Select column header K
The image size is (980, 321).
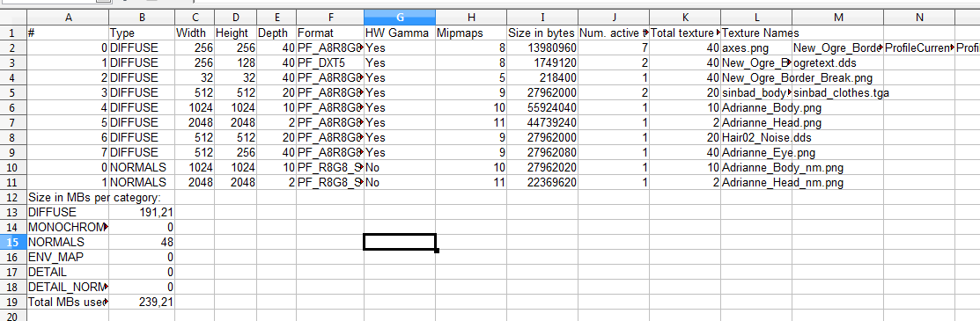pyautogui.click(x=685, y=18)
